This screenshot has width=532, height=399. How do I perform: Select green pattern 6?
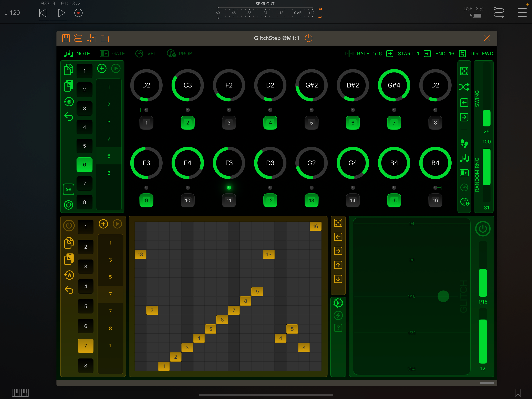pos(85,165)
